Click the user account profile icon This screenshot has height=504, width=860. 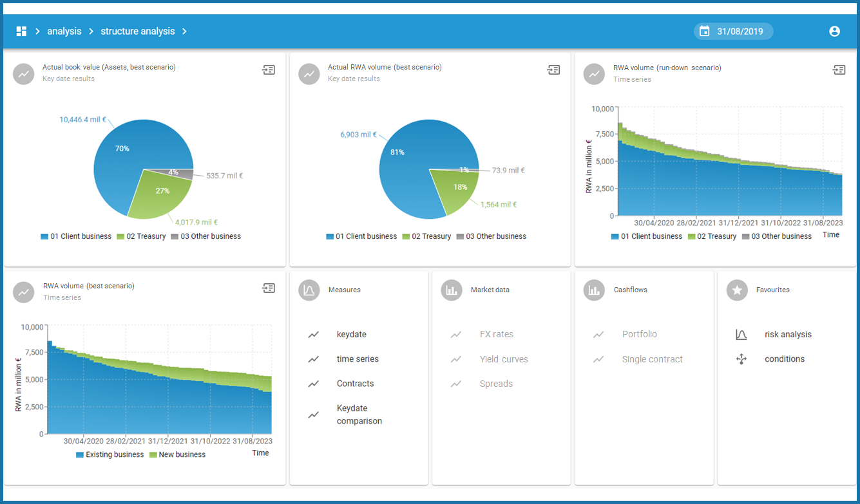834,32
